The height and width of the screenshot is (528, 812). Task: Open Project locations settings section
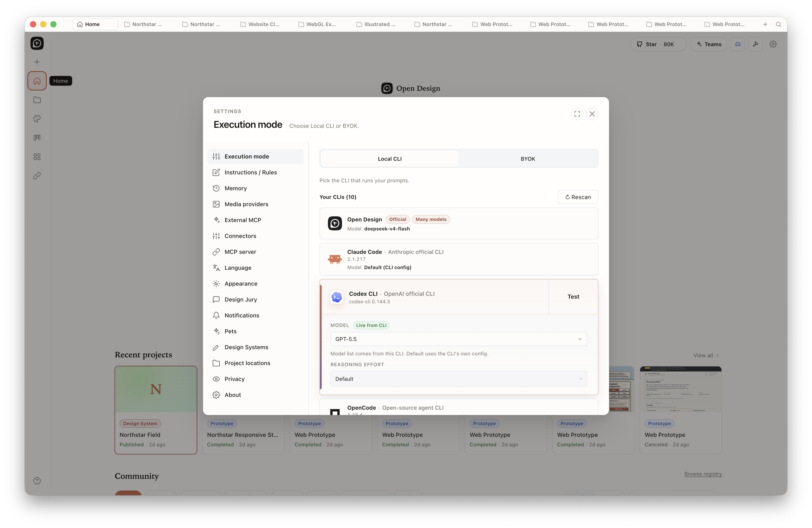click(x=256, y=363)
